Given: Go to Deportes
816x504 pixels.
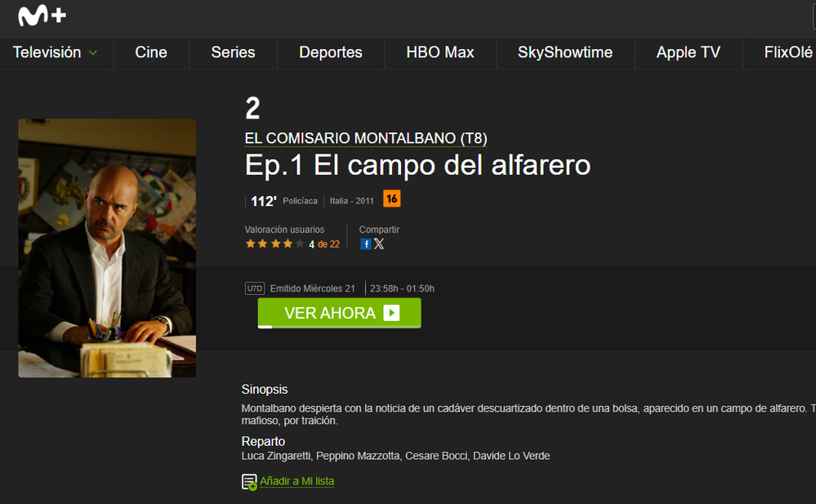Looking at the screenshot, I should click(331, 52).
